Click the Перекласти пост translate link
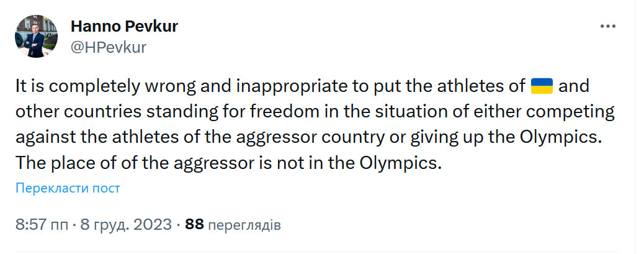 [68, 188]
